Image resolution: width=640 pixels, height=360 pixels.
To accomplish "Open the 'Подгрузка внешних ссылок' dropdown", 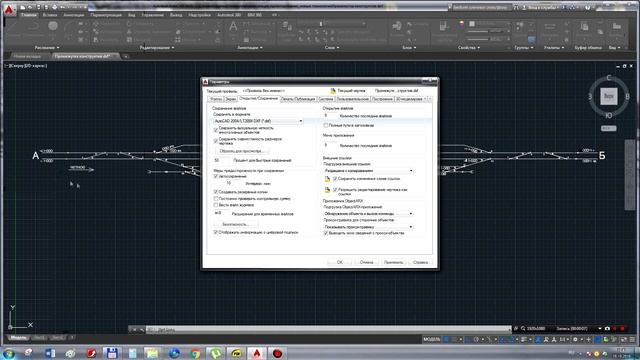I will 368,171.
